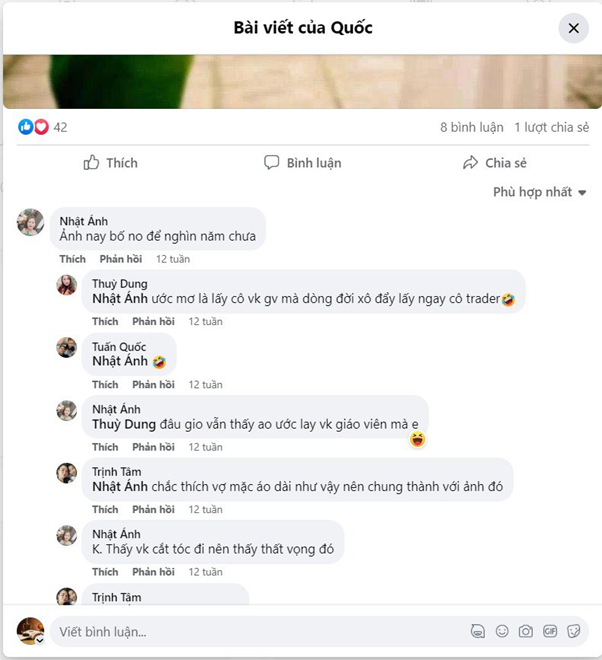Screen dimensions: 602x660
Task: Click Thuỳ Dung's profile picture
Action: click(67, 285)
